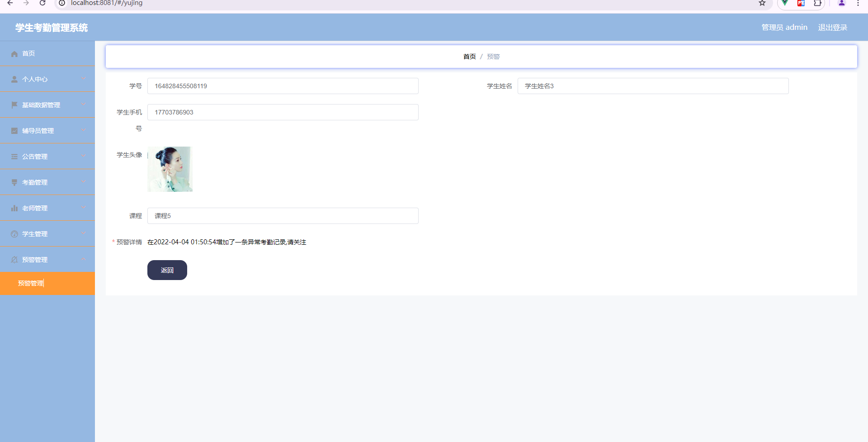Viewport: 868px width, 442px height.
Task: Open the browser profile avatar icon
Action: [x=842, y=3]
